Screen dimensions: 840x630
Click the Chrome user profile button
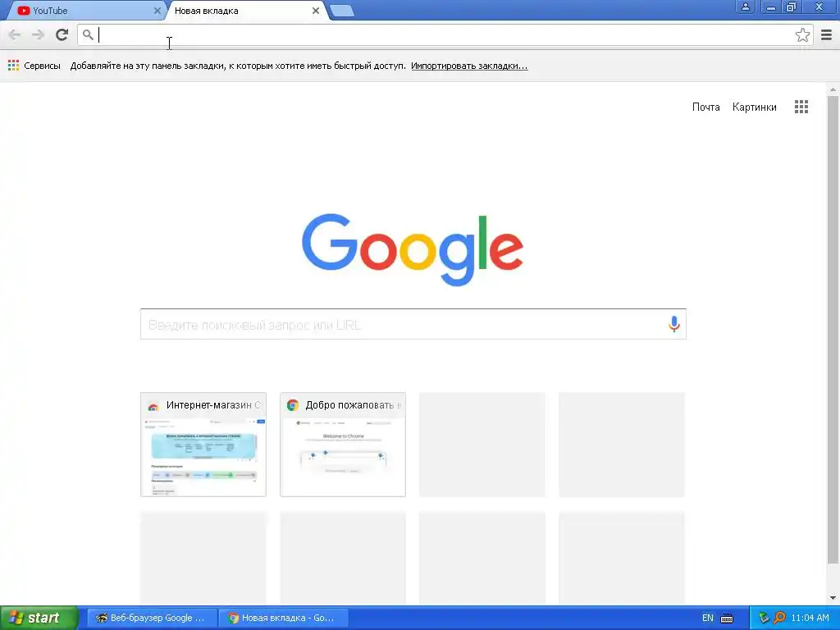click(745, 7)
